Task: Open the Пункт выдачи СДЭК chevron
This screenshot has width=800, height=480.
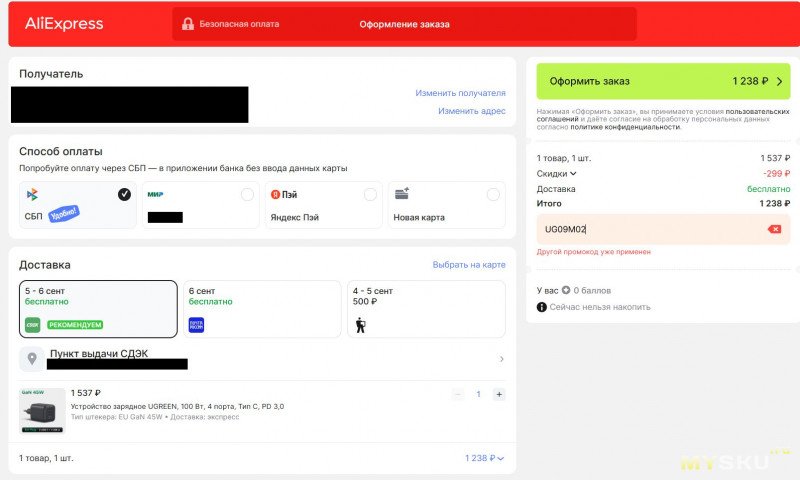Action: [x=502, y=359]
